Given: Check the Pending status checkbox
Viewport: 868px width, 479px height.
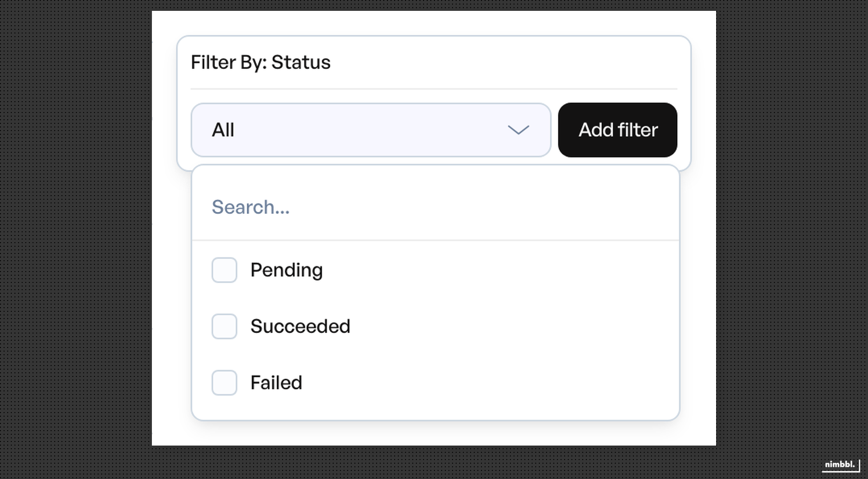Looking at the screenshot, I should click(224, 270).
